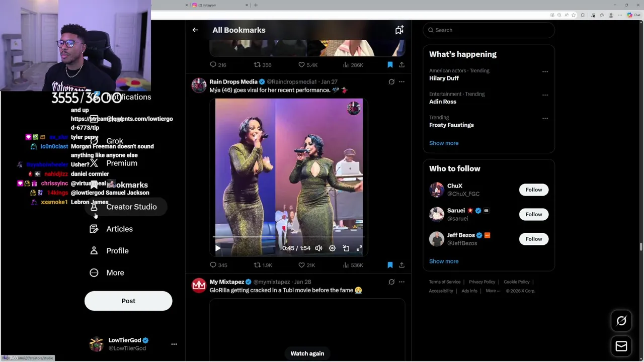This screenshot has height=362, width=644.
Task: Share the Mya performance post
Action: pos(401,265)
